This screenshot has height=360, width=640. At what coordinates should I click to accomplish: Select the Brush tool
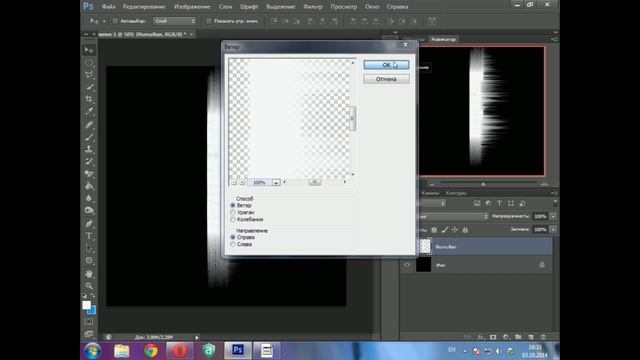(89, 137)
